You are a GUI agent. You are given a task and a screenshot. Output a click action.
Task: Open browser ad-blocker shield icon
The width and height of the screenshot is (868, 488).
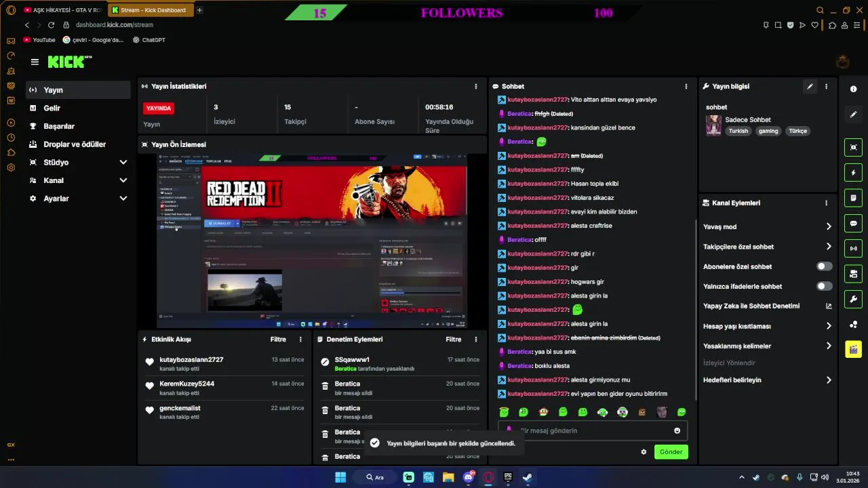tap(790, 25)
